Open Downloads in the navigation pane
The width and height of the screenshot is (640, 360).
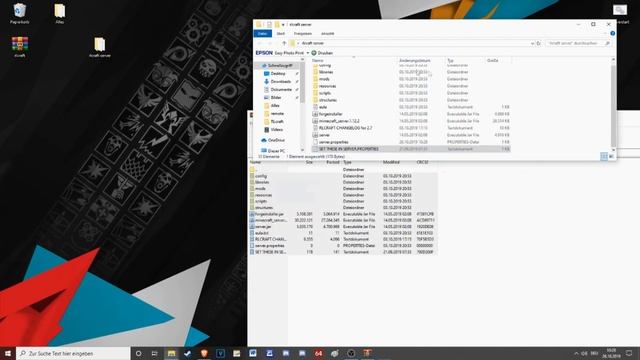pos(281,82)
